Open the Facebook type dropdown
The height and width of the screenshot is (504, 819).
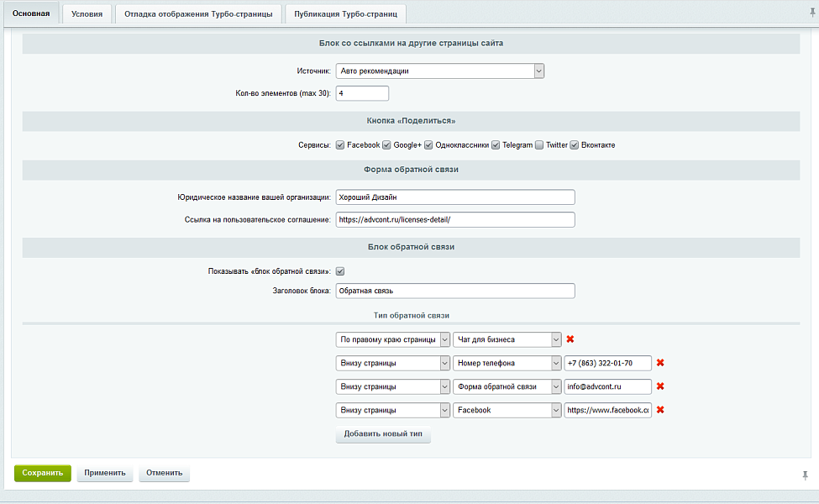(507, 410)
